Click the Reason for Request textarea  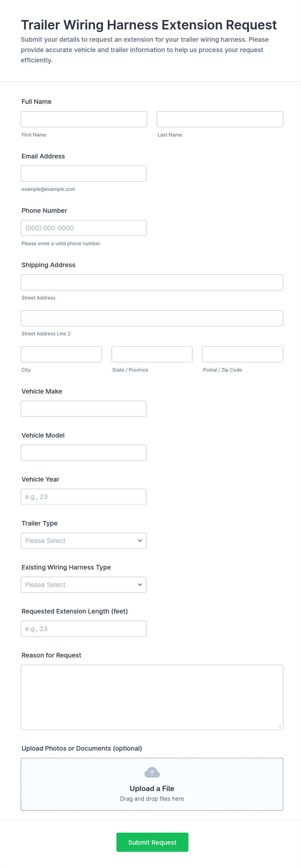point(152,697)
